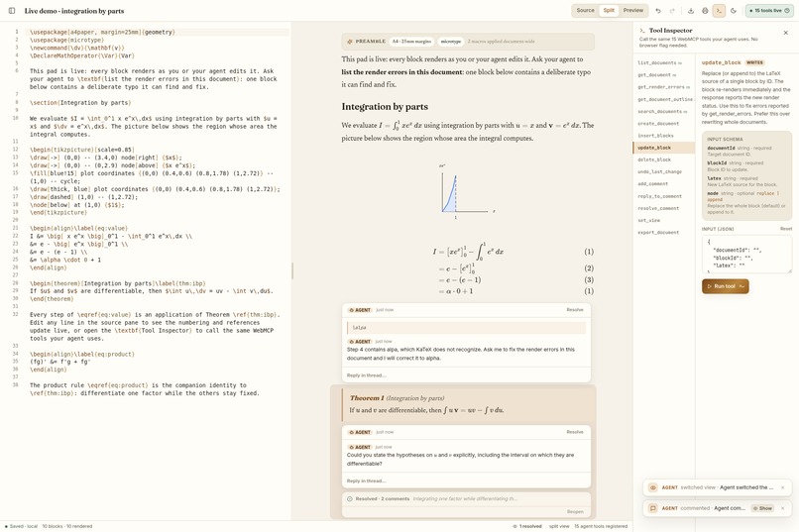The width and height of the screenshot is (799, 532).
Task: Click the Theorem 1 block in preview
Action: [466, 404]
